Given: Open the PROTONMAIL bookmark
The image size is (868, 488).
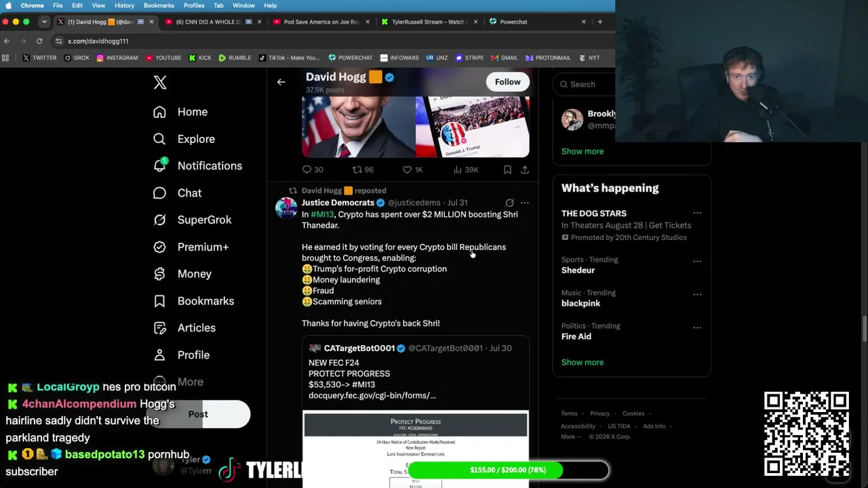Looking at the screenshot, I should click(x=548, y=58).
